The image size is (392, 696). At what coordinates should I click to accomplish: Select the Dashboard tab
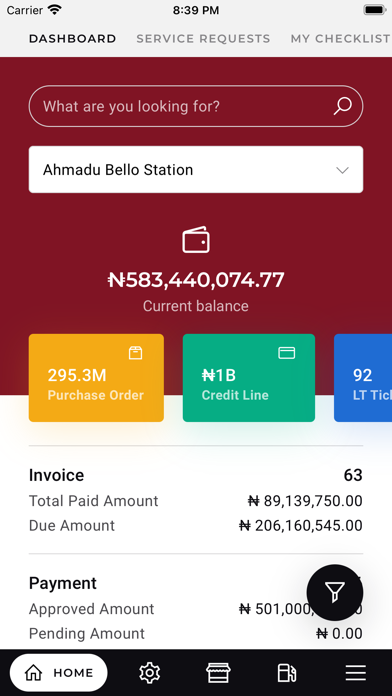click(72, 39)
